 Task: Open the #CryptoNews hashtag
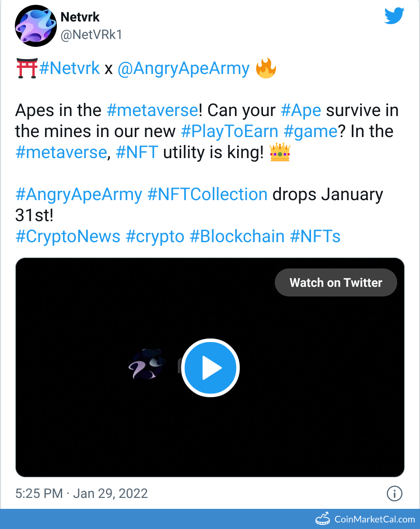pos(68,236)
